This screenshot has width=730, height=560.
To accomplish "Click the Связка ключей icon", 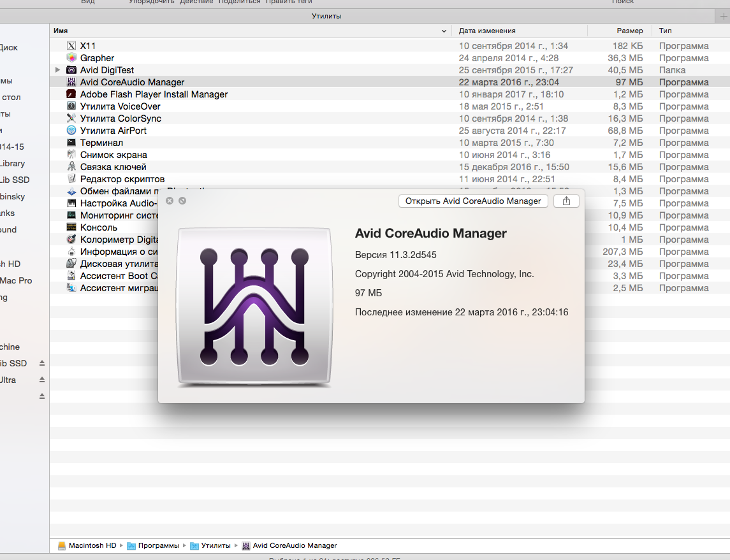I will pyautogui.click(x=71, y=166).
